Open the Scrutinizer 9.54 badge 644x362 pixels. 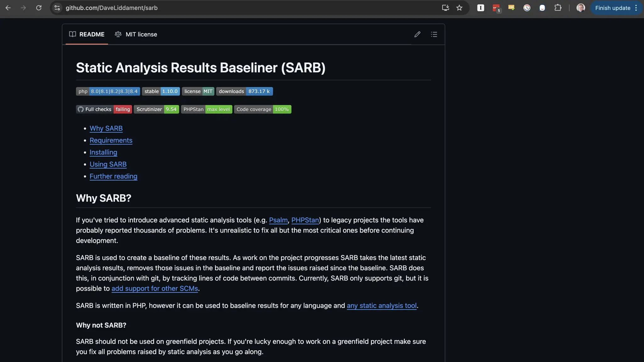156,109
